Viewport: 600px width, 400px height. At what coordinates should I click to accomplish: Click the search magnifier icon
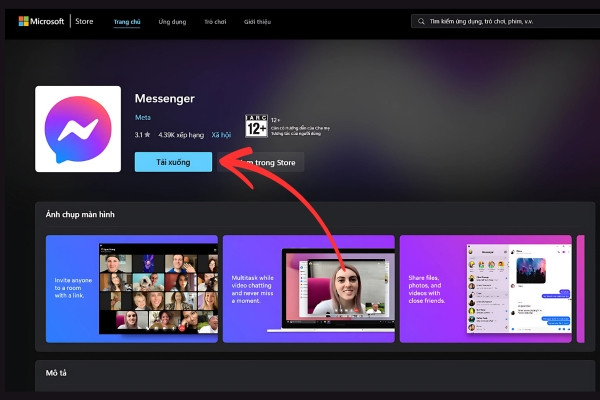[x=421, y=21]
